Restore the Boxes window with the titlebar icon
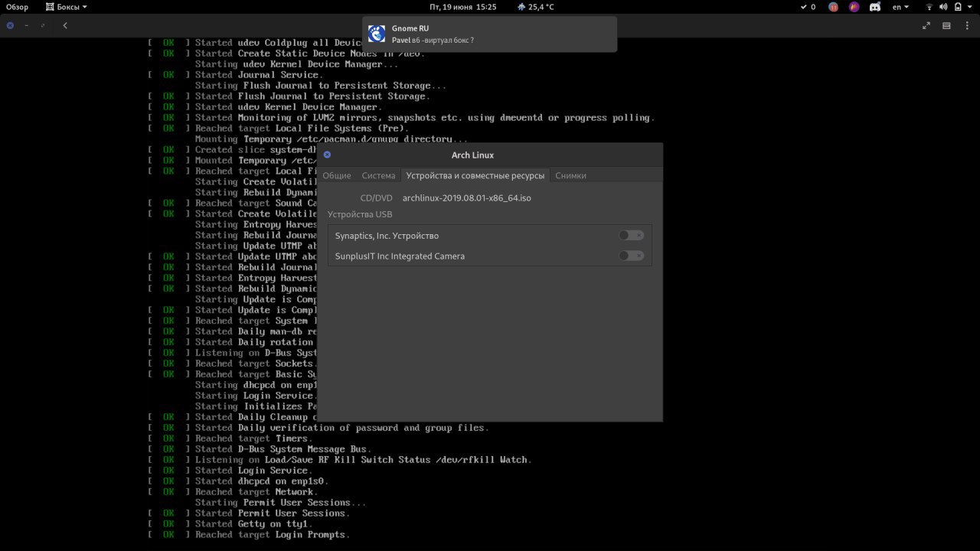The height and width of the screenshot is (551, 980). [x=43, y=25]
